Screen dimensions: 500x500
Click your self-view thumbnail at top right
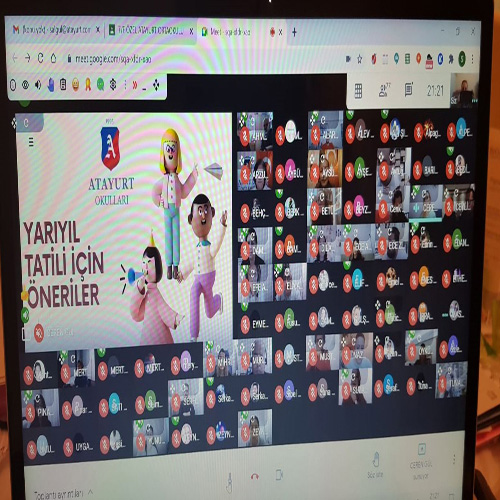pyautogui.click(x=464, y=89)
